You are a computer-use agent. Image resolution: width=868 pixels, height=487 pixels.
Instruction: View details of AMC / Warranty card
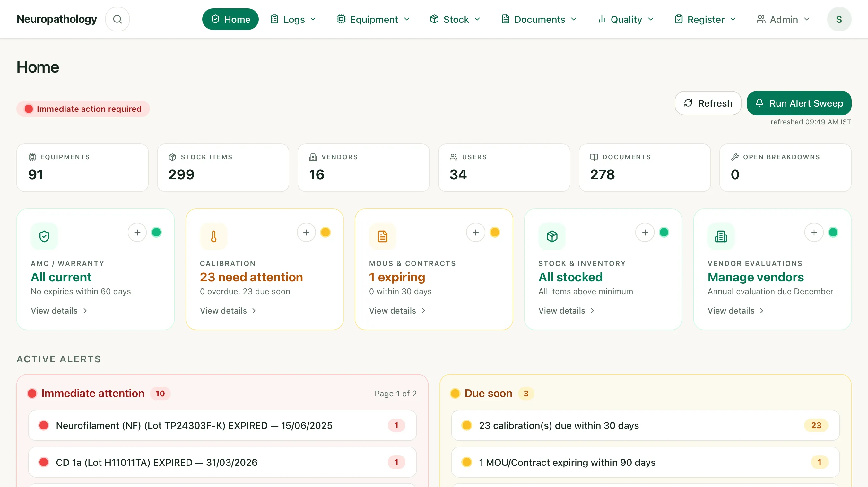point(59,311)
